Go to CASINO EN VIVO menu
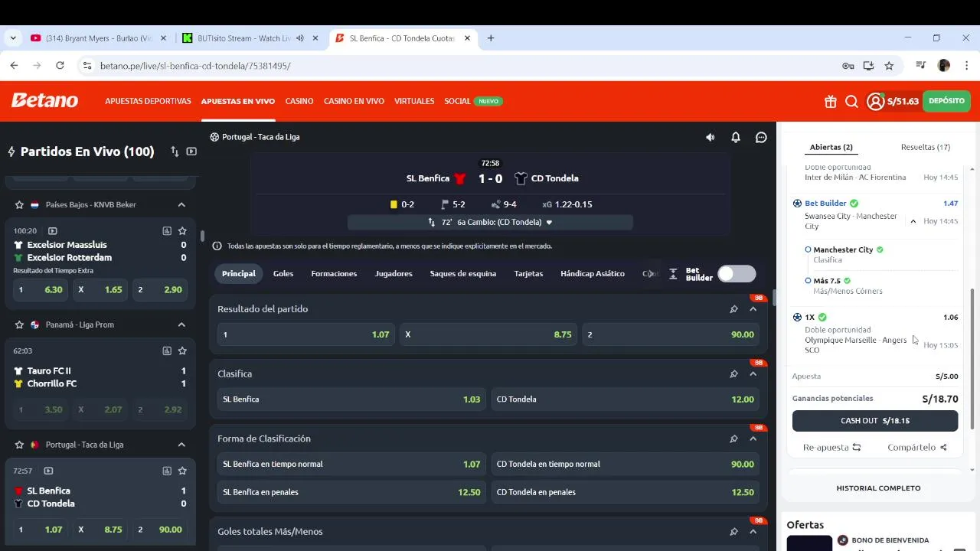 (354, 101)
